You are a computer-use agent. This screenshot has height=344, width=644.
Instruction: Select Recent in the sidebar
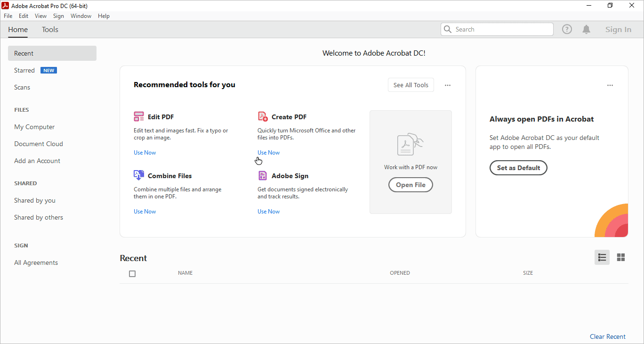(52, 53)
